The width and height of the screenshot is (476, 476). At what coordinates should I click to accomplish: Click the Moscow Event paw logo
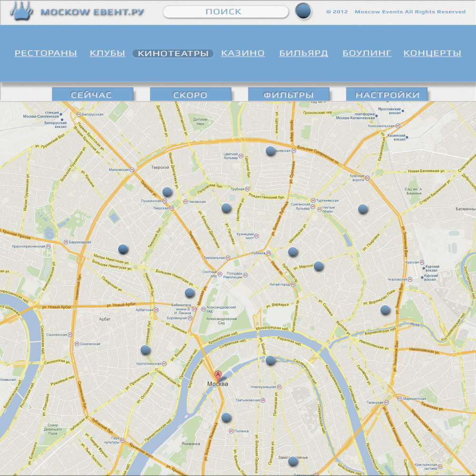tap(22, 11)
